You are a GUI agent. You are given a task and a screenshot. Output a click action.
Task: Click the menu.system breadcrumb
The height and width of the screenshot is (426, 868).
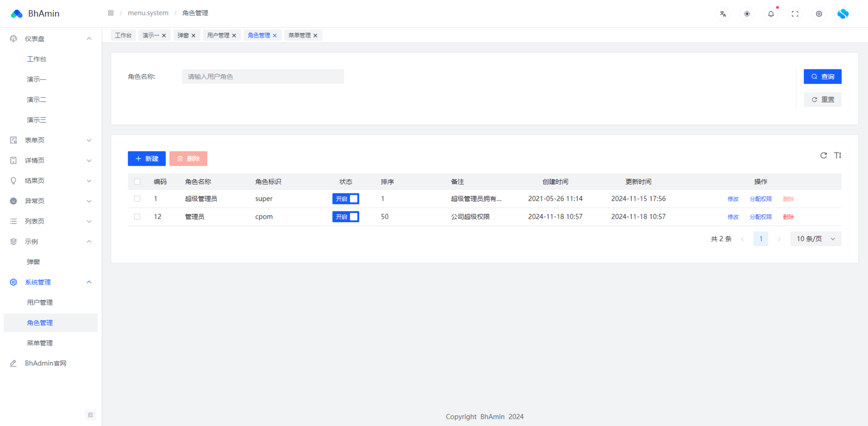coord(148,13)
